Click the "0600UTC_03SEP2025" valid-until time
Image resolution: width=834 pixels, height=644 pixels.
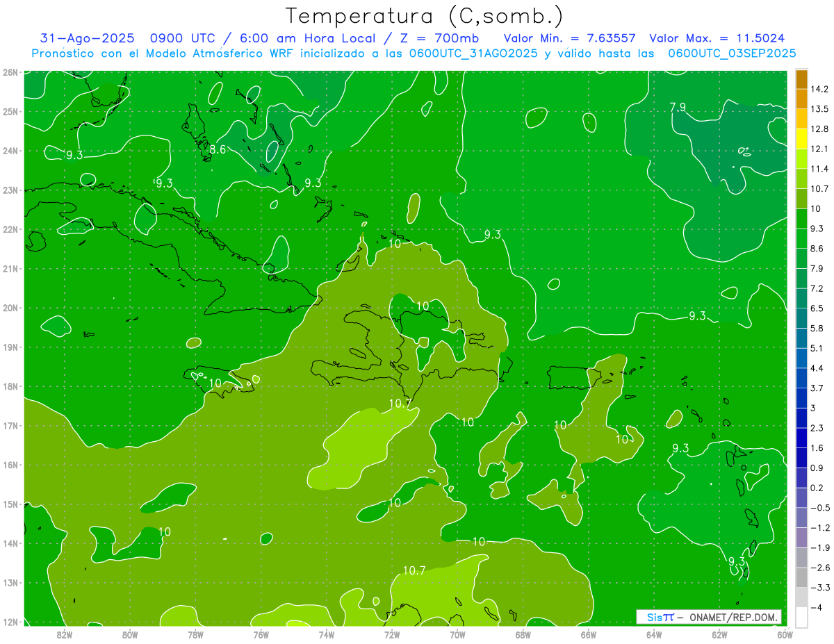pos(732,53)
